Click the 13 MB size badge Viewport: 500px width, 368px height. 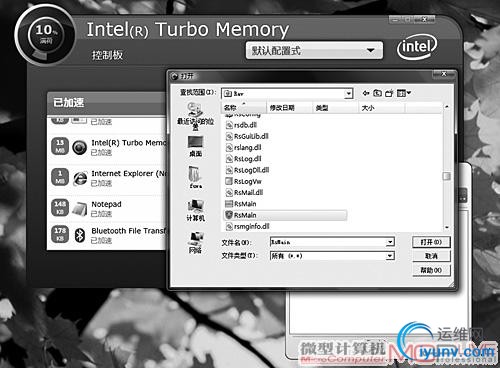(x=60, y=147)
